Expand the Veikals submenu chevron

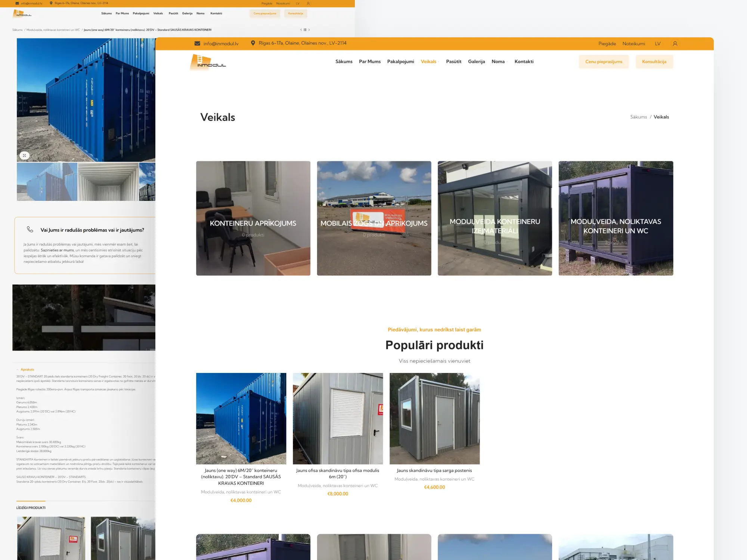[x=438, y=62]
